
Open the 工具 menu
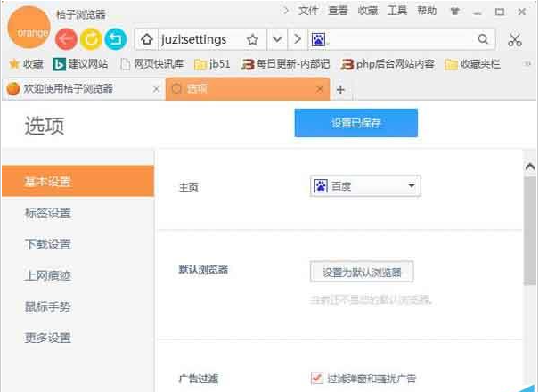point(397,11)
